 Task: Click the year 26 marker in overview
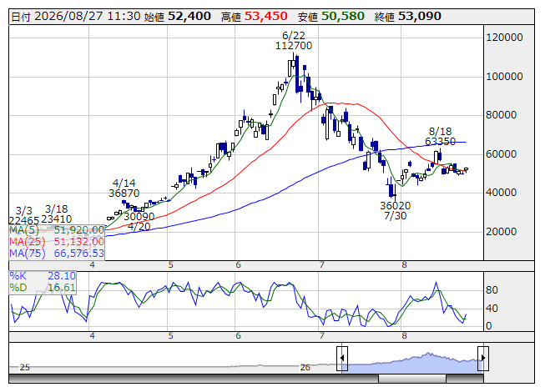tap(305, 367)
